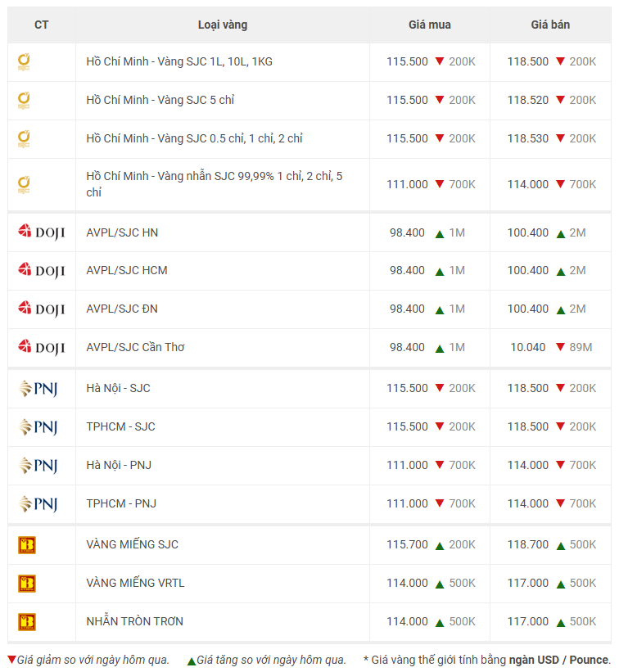Click sell price 117.000 in VÀNG MIẾNG VRTL row

tap(528, 583)
